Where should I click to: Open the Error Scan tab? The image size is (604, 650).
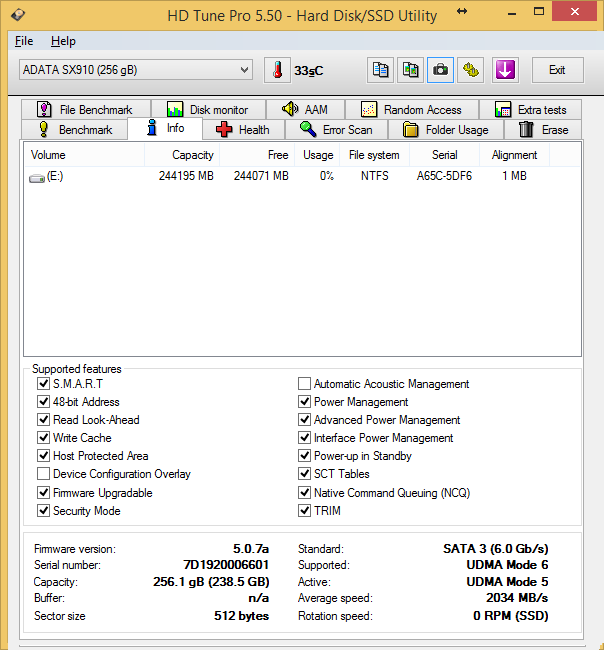click(336, 130)
